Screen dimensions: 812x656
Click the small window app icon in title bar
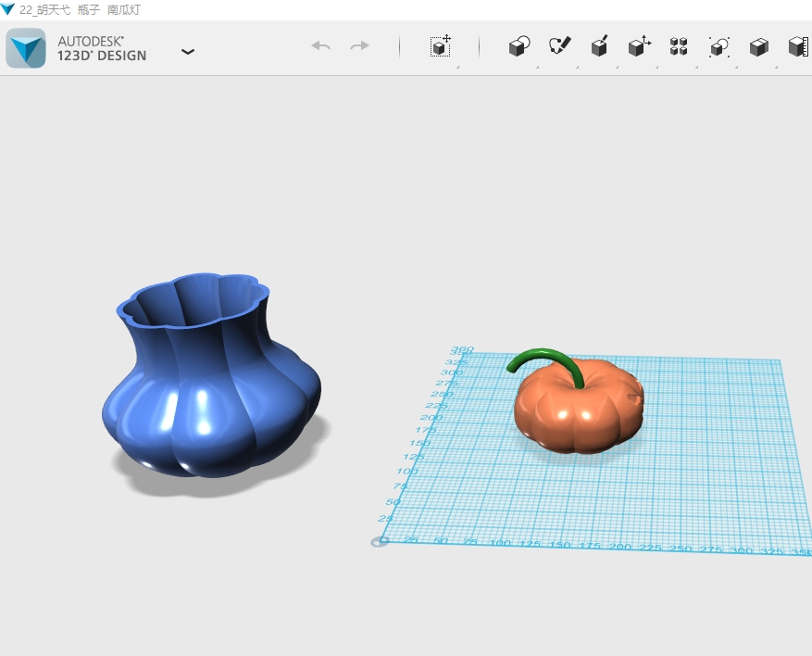[x=7, y=9]
